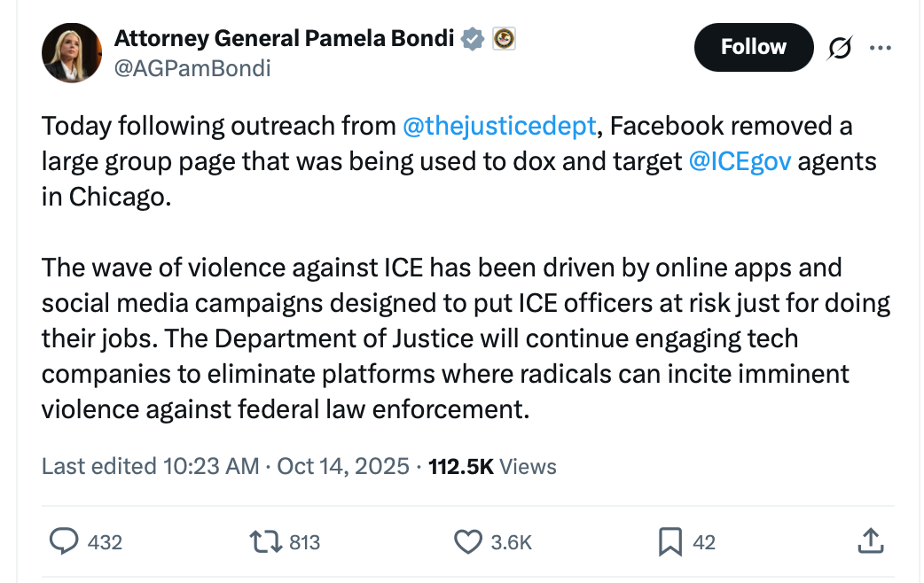
Task: Bookmark this post
Action: 670,541
